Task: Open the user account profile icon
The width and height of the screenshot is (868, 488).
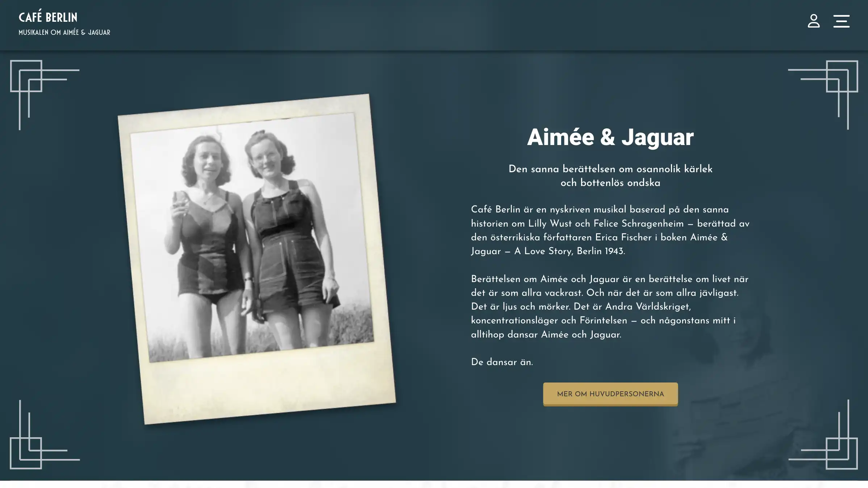Action: click(x=813, y=21)
